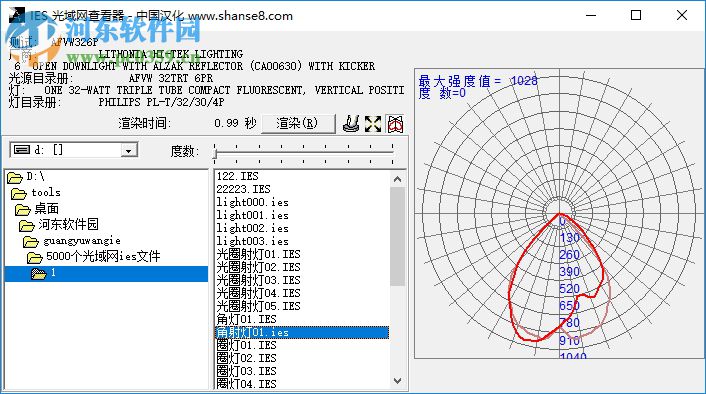Click file list scroll up arrow
Viewport: 706px width, 394px height.
(x=397, y=179)
